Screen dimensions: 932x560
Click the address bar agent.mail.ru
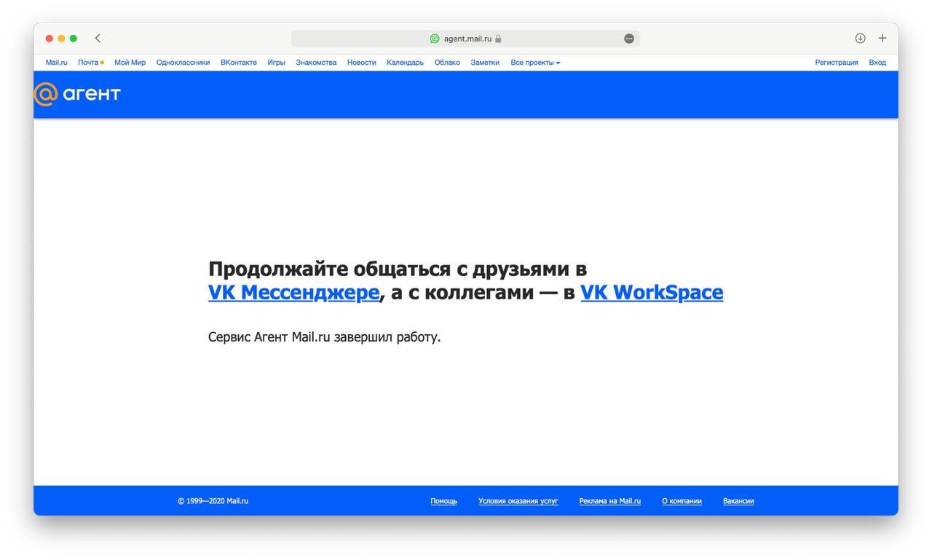pyautogui.click(x=465, y=39)
